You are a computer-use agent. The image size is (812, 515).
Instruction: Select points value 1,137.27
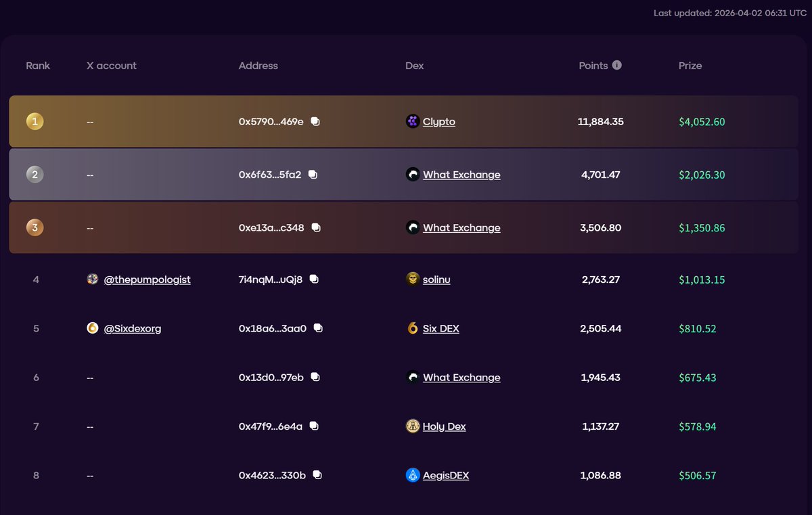click(x=601, y=426)
